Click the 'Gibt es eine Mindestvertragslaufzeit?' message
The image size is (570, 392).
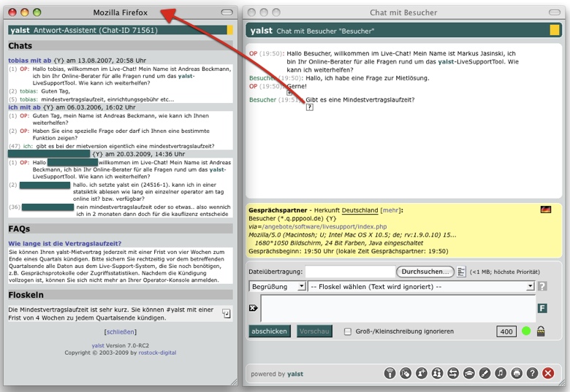coord(360,100)
